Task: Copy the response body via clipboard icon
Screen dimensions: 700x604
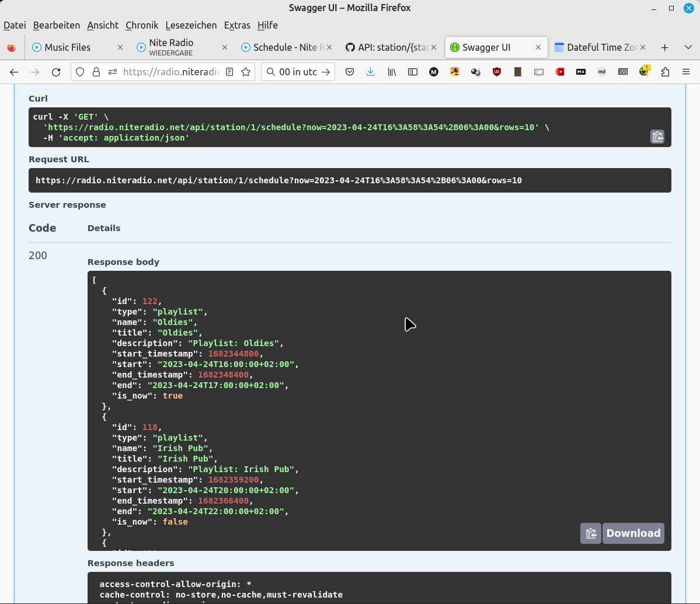Action: [x=590, y=533]
